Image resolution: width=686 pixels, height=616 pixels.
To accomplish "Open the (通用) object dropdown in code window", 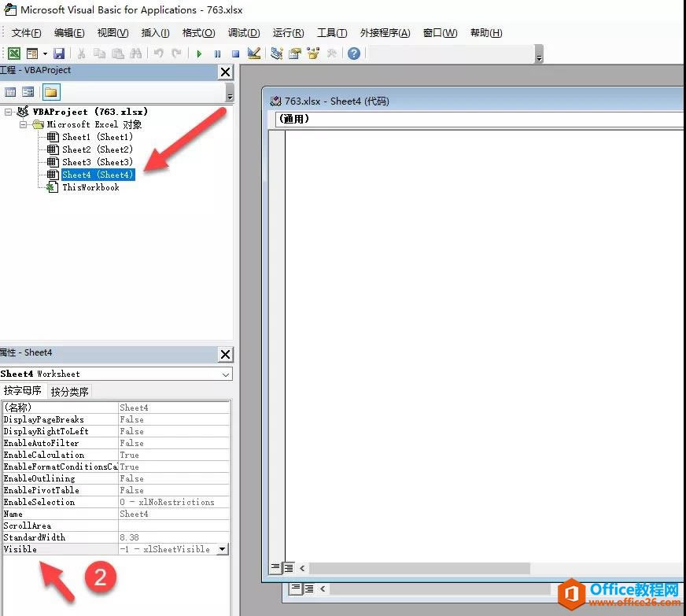I will 480,119.
